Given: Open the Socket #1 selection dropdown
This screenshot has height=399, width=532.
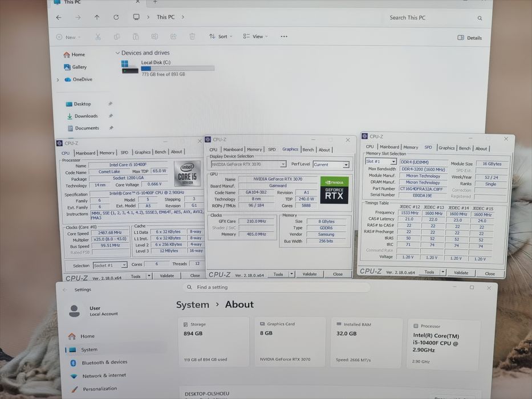Looking at the screenshot, I should click(110, 265).
